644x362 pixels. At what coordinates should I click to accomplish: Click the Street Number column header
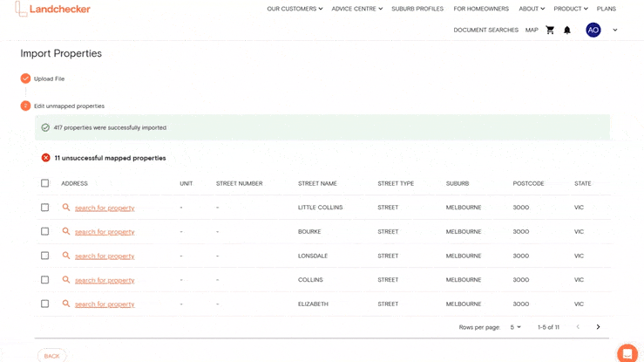pos(239,183)
